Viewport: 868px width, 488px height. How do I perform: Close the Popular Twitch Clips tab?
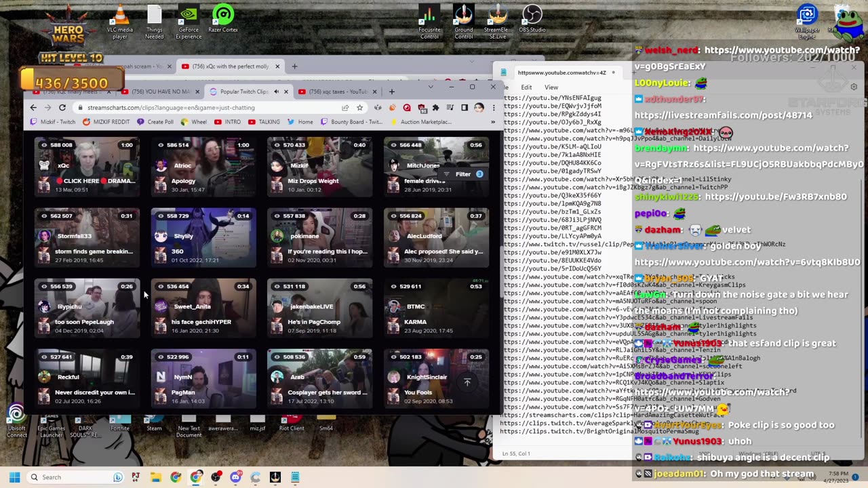coord(285,91)
